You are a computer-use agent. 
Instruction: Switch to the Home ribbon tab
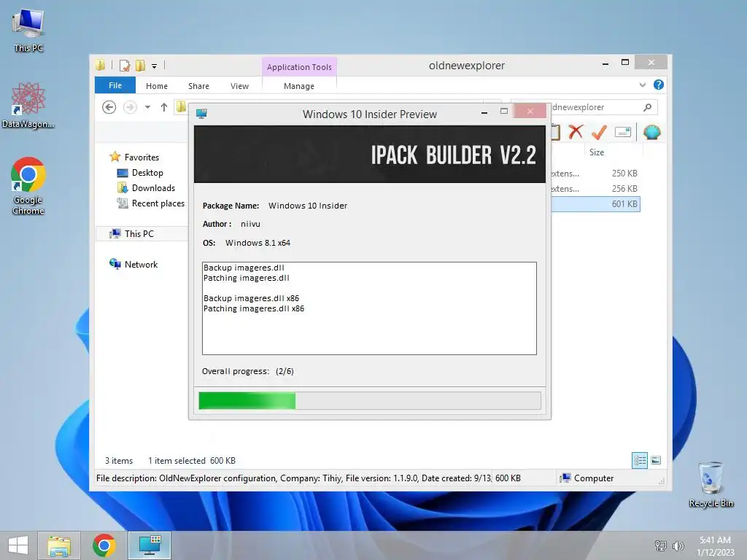(x=157, y=86)
